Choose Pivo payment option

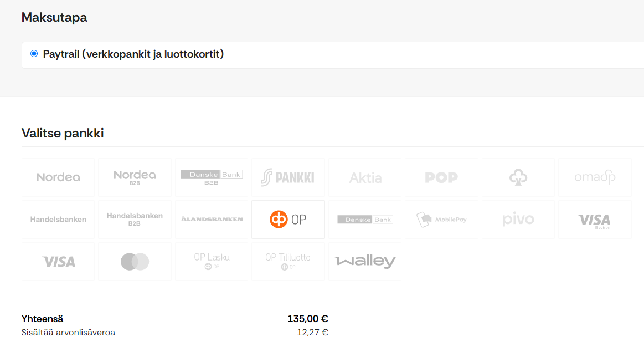[x=518, y=220]
